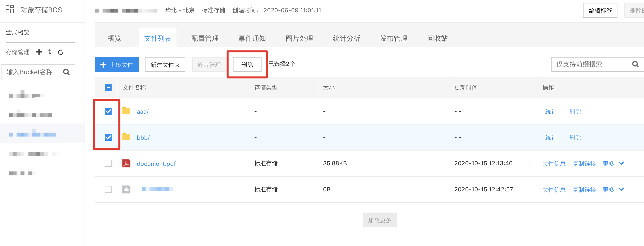Open the aaa/ folder link
The image size is (644, 246).
coord(143,112)
